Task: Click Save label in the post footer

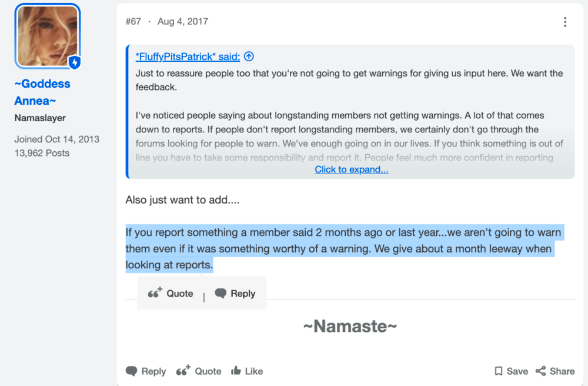Action: coord(517,371)
